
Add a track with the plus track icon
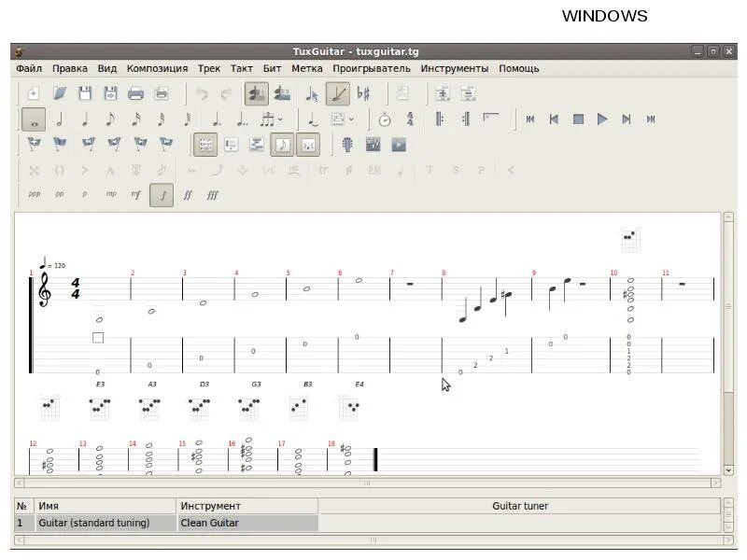point(442,93)
